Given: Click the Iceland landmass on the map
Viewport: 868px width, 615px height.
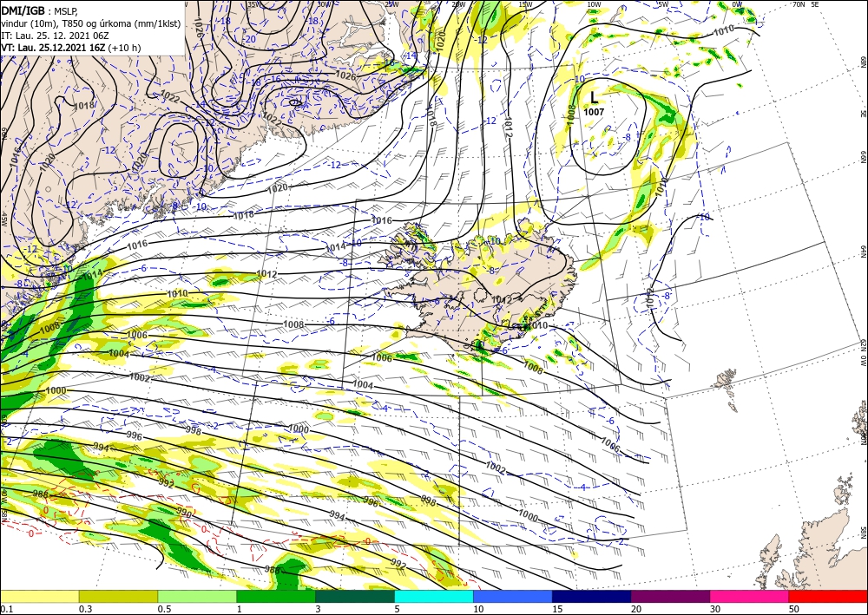Looking at the screenshot, I should click(482, 288).
